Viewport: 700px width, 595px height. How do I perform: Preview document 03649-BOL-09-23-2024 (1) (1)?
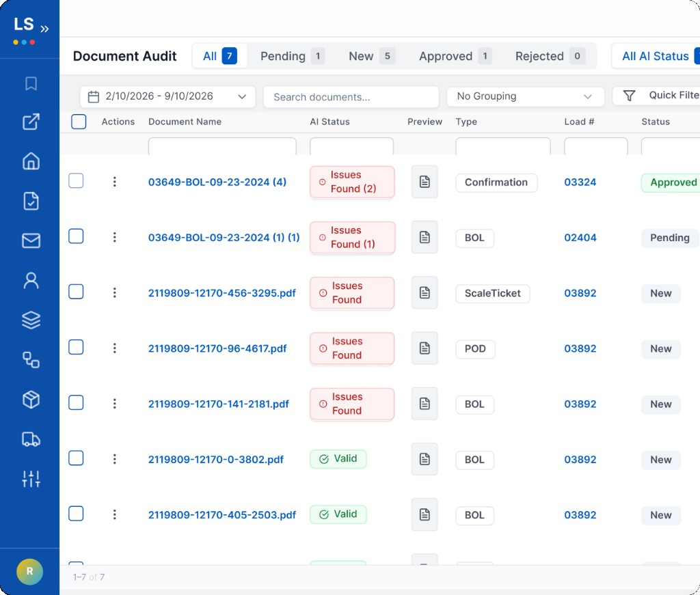pos(425,237)
